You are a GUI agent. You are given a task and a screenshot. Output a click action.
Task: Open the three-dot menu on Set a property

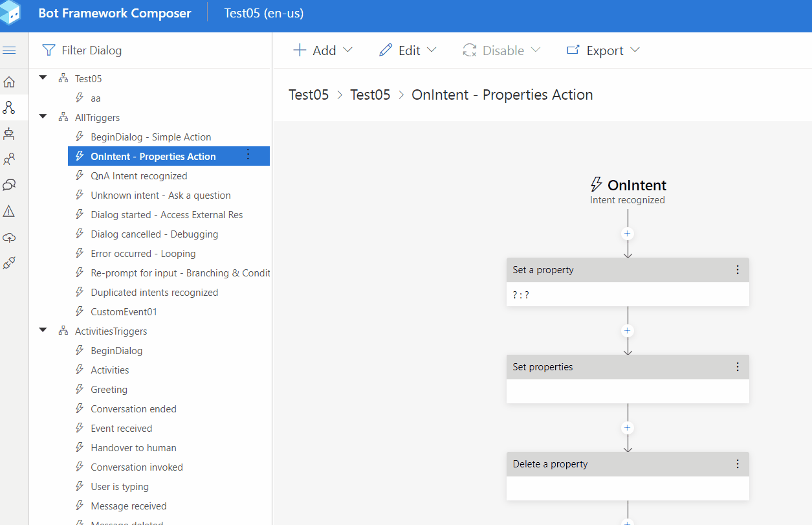click(737, 270)
